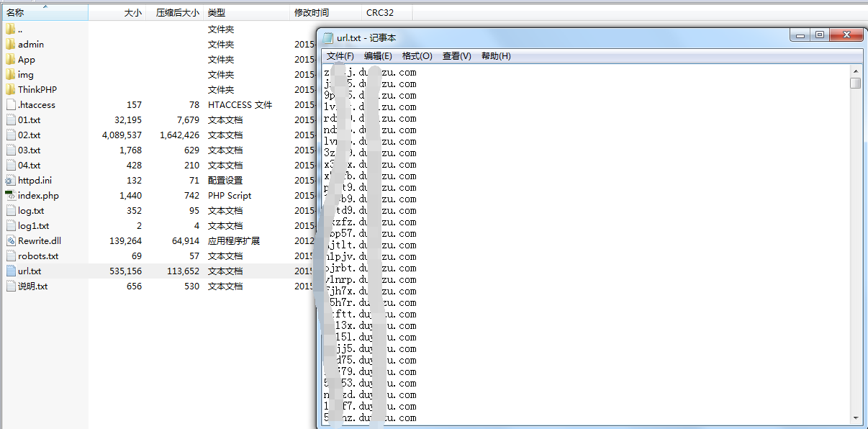This screenshot has height=429, width=868.
Task: Select the .htaccess file icon
Action: coord(12,104)
